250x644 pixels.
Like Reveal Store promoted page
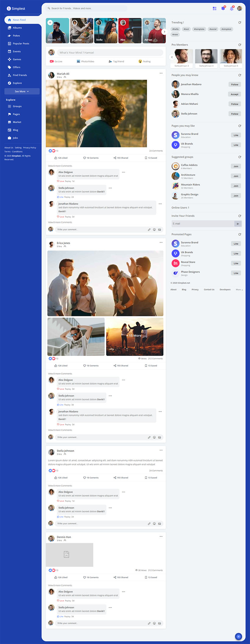click(x=236, y=263)
